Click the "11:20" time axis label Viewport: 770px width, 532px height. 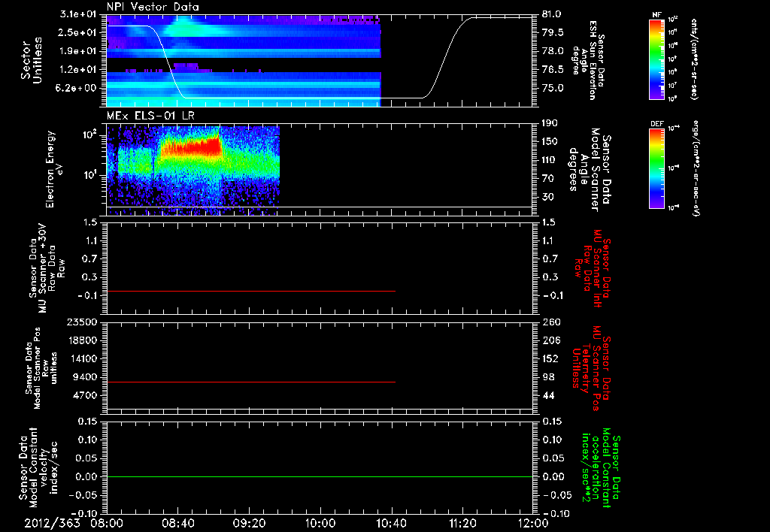(462, 523)
